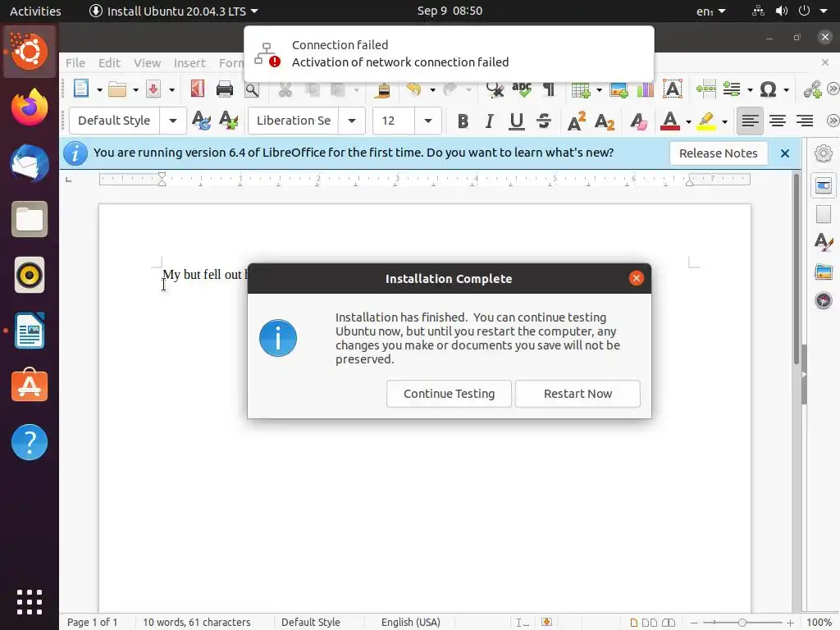
Task: Open sidebar Gallery panel icon
Action: pos(824,272)
